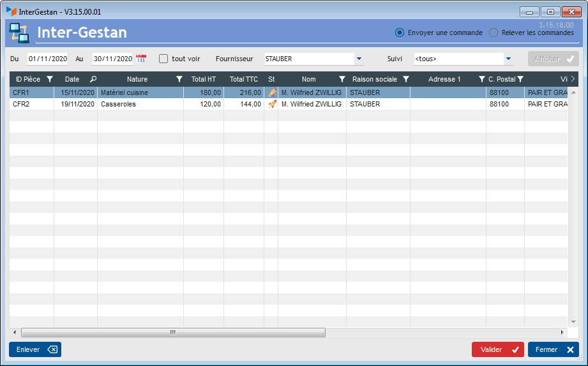588x366 pixels.
Task: Show more columns with header chevron arrow
Action: tap(573, 79)
